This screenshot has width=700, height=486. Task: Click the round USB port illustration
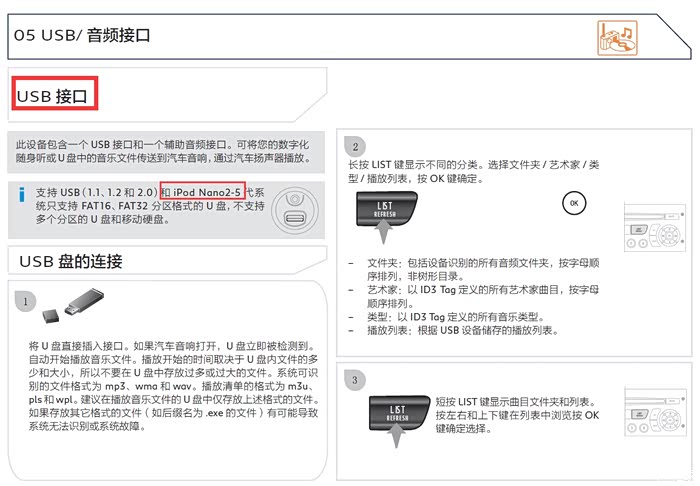pyautogui.click(x=294, y=207)
